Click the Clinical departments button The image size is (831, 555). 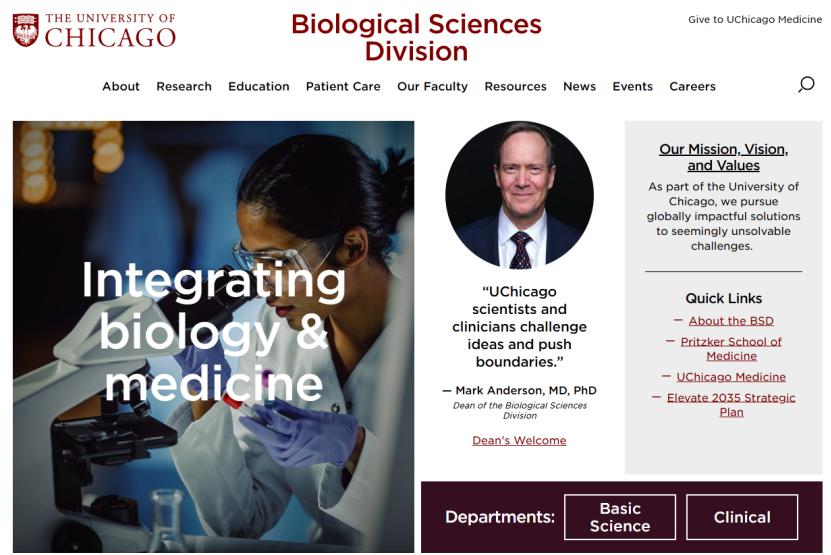pyautogui.click(x=742, y=517)
